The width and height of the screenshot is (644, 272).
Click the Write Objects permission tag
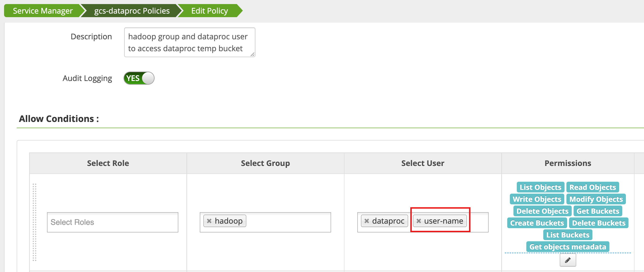click(537, 199)
